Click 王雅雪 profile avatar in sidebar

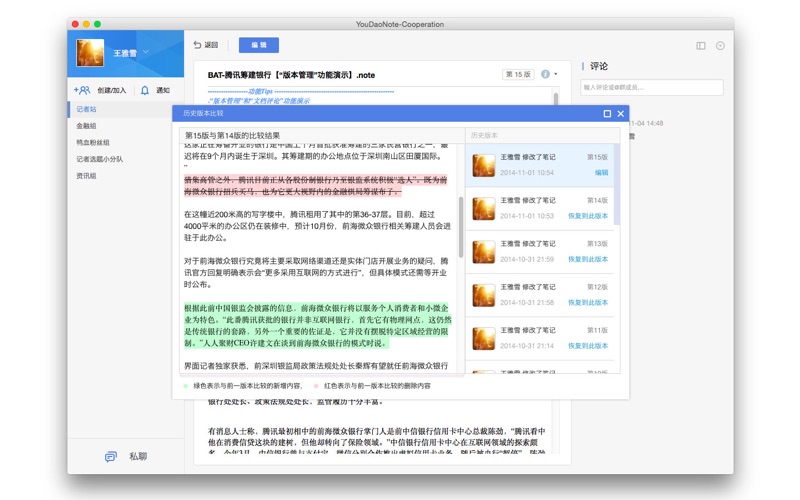90,53
